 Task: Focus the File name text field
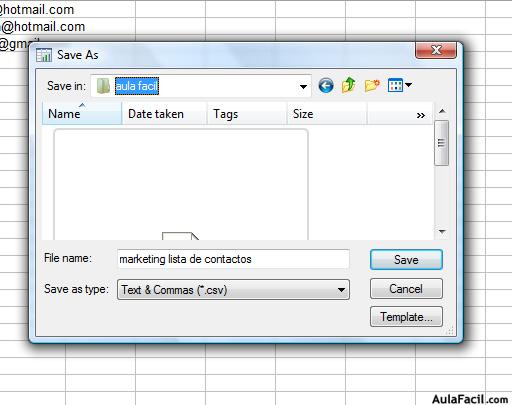pyautogui.click(x=233, y=259)
